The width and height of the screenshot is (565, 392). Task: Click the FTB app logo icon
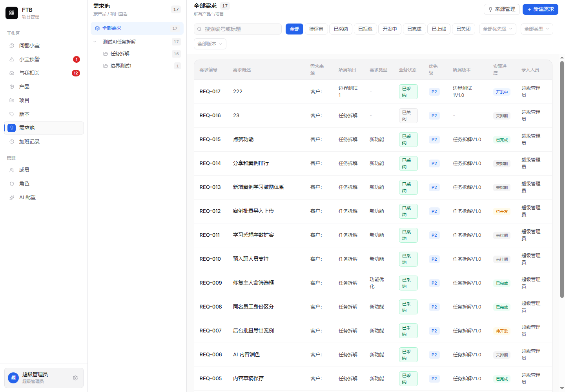click(x=12, y=13)
